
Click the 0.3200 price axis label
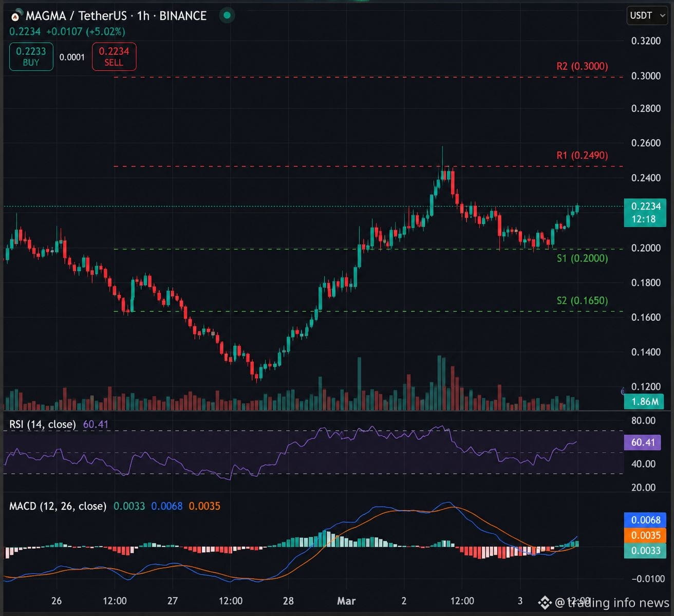click(x=646, y=41)
